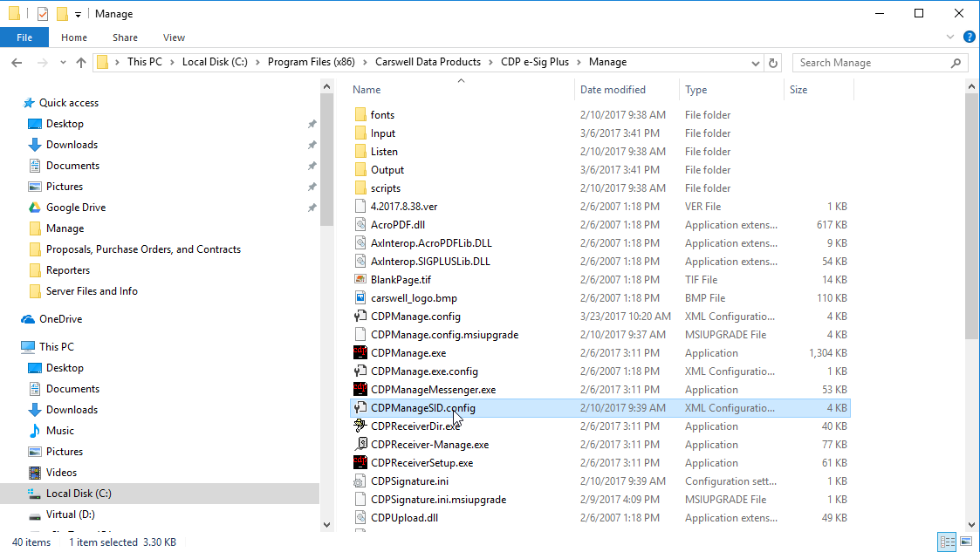Expand the ribbon with the chevron arrow
This screenshot has width=980, height=552.
pyautogui.click(x=950, y=37)
